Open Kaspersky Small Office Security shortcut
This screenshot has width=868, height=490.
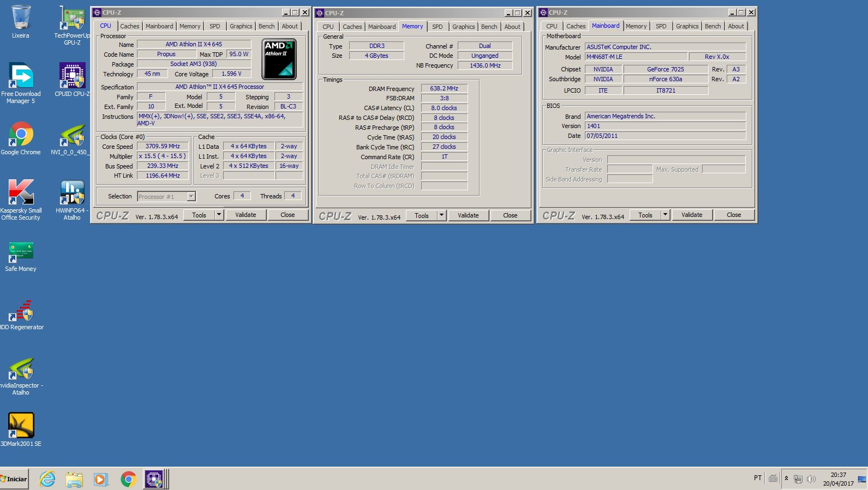click(x=21, y=200)
